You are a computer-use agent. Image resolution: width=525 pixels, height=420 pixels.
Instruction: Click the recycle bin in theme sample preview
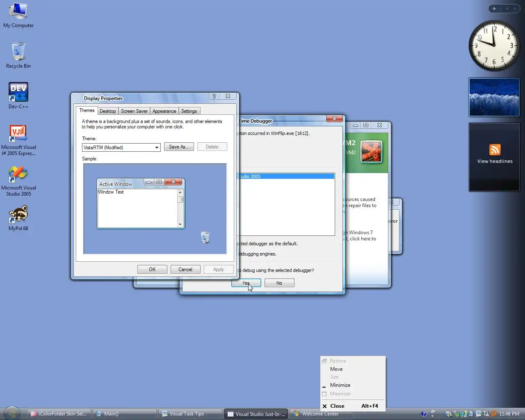coord(205,237)
